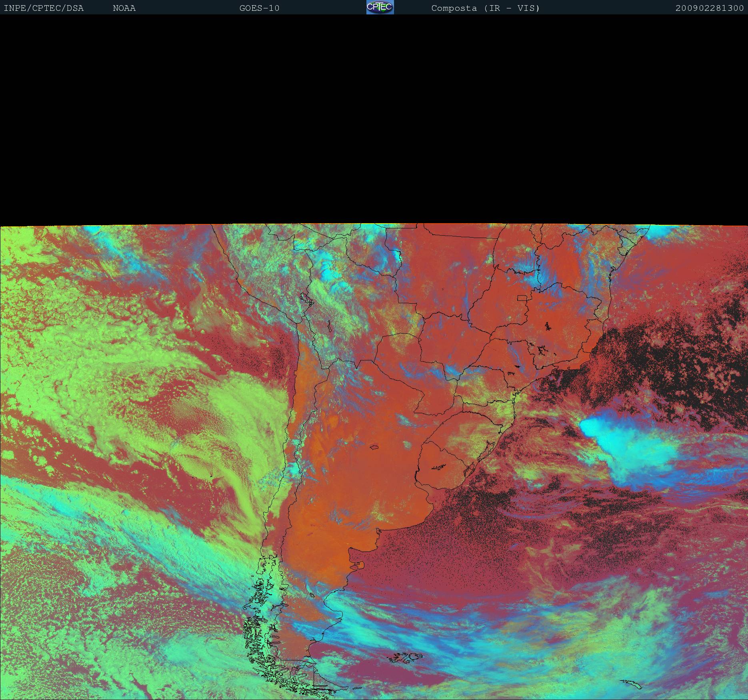Image resolution: width=748 pixels, height=700 pixels.
Task: Select the INPE/CPTEC/DSA header text
Action: [44, 8]
